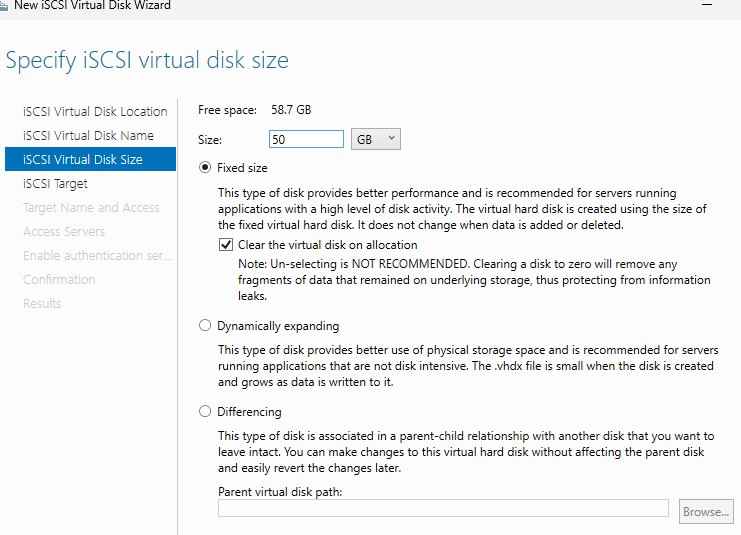Click the Parent virtual disk path field
The width and height of the screenshot is (741, 535).
[443, 509]
